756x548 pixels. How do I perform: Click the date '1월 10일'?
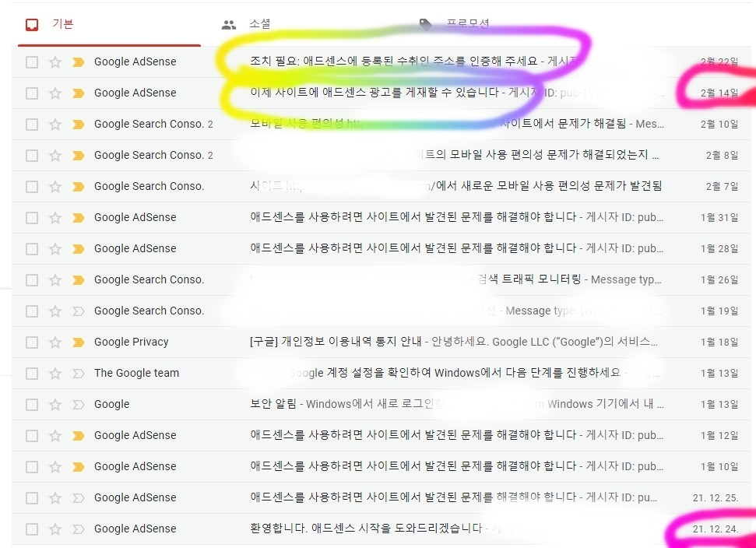click(x=719, y=466)
